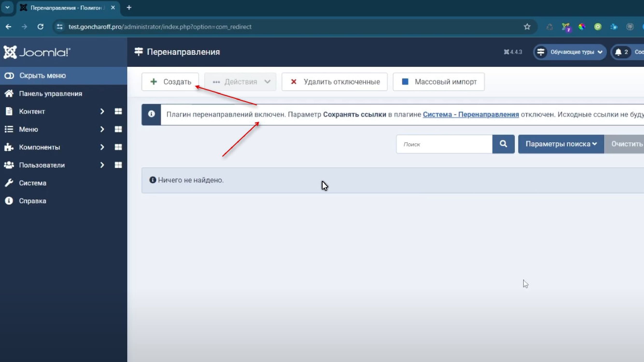Click the Создать button
This screenshot has height=362, width=644.
[170, 82]
